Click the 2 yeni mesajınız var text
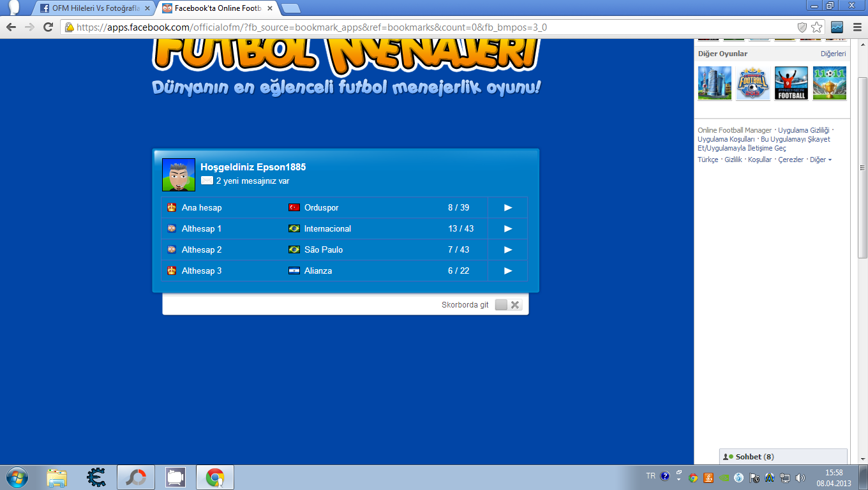Screen dimensions: 868x490 [253, 181]
